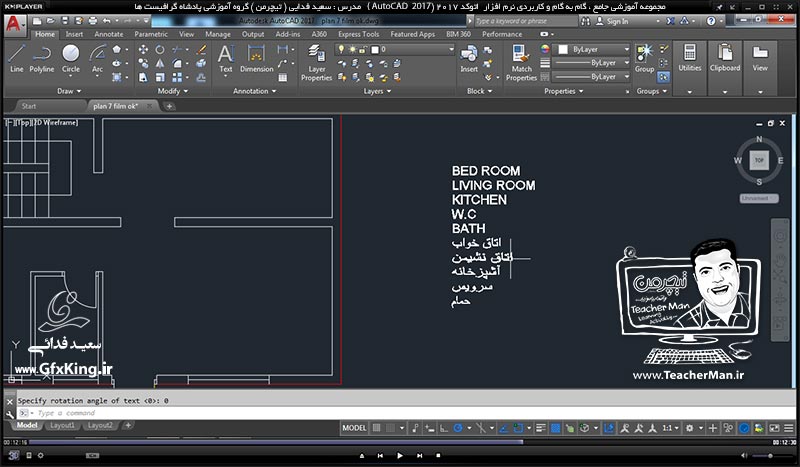Switch to the Start file tab
800x467 pixels.
(x=29, y=106)
